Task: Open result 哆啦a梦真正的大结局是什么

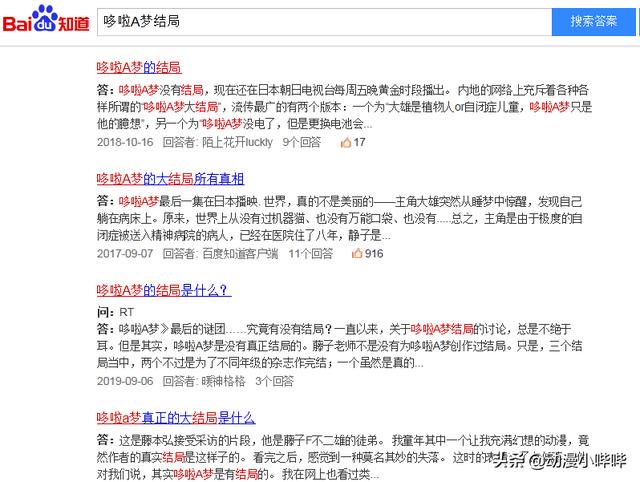Action: coord(176,418)
